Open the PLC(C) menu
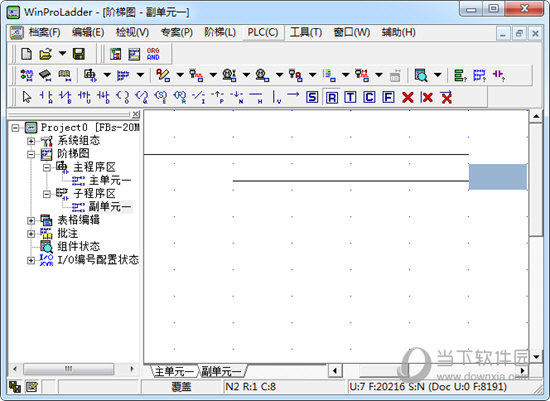 (x=263, y=33)
